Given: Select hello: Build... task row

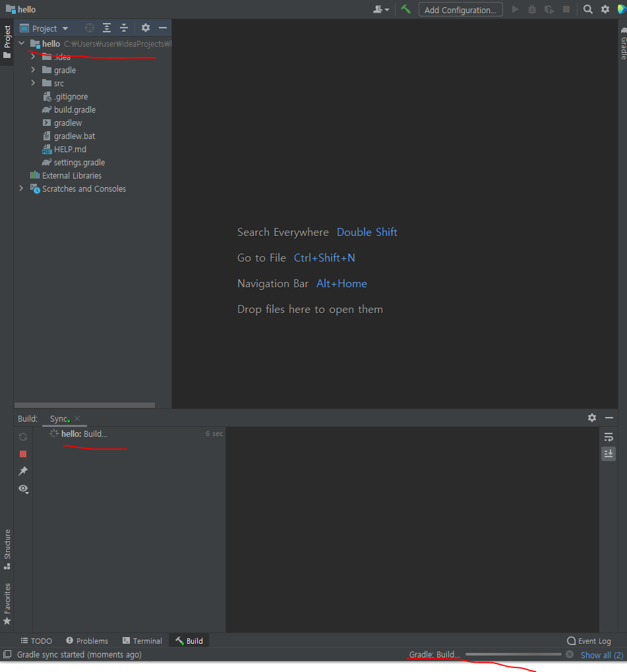Looking at the screenshot, I should tap(129, 434).
